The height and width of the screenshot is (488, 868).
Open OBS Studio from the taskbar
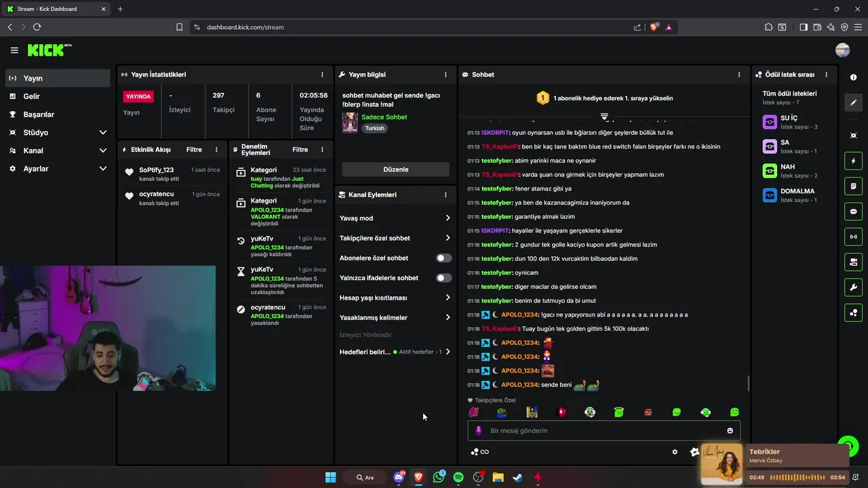(x=478, y=477)
